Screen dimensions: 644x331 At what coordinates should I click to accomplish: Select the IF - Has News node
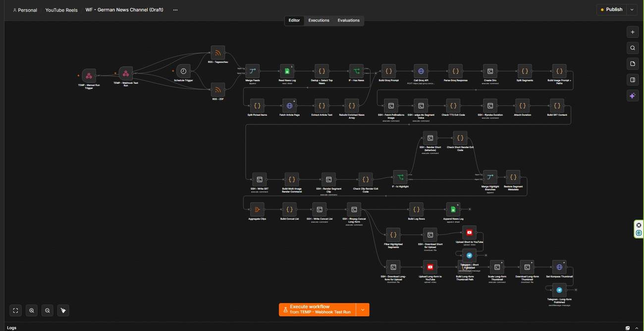point(356,71)
